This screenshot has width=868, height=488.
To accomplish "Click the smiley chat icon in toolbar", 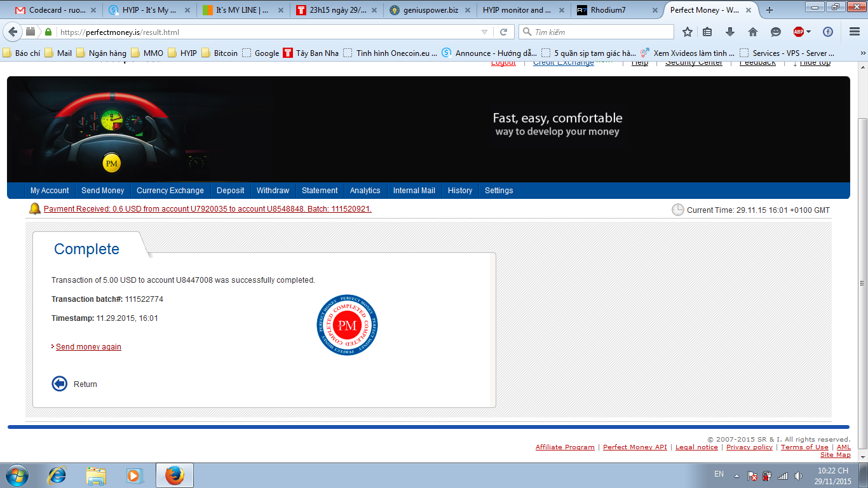I will tap(776, 32).
